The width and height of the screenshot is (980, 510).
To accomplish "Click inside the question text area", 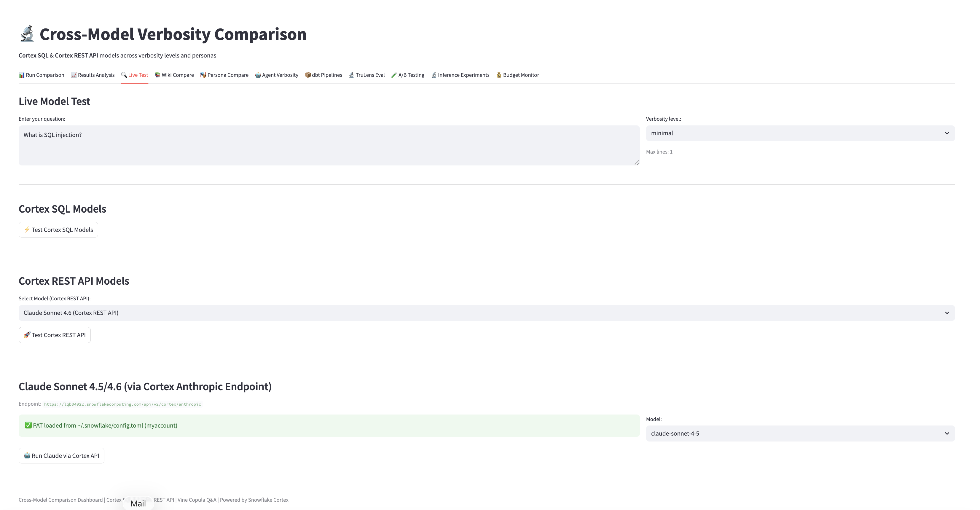I will (329, 145).
